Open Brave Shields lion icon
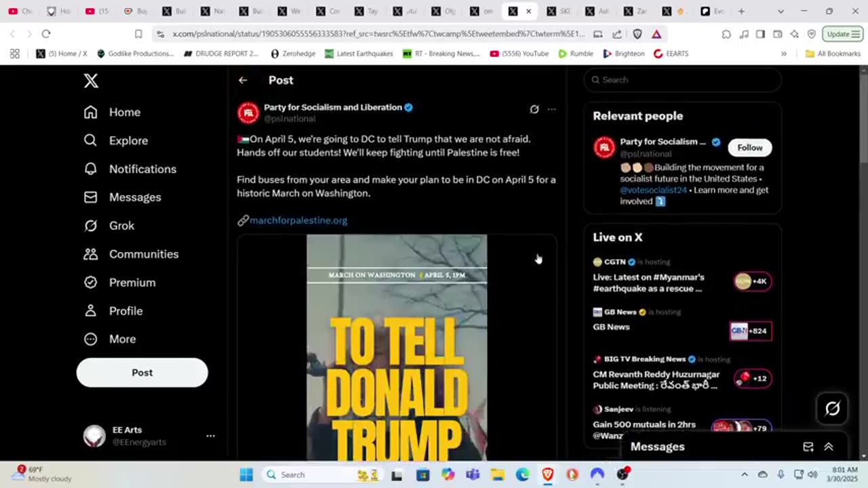 (637, 34)
